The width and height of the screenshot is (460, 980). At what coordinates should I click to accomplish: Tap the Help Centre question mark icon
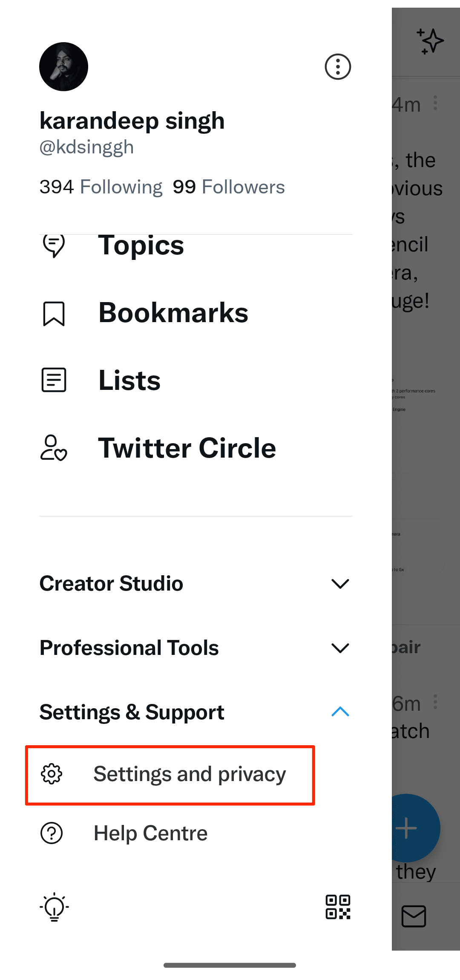click(52, 833)
